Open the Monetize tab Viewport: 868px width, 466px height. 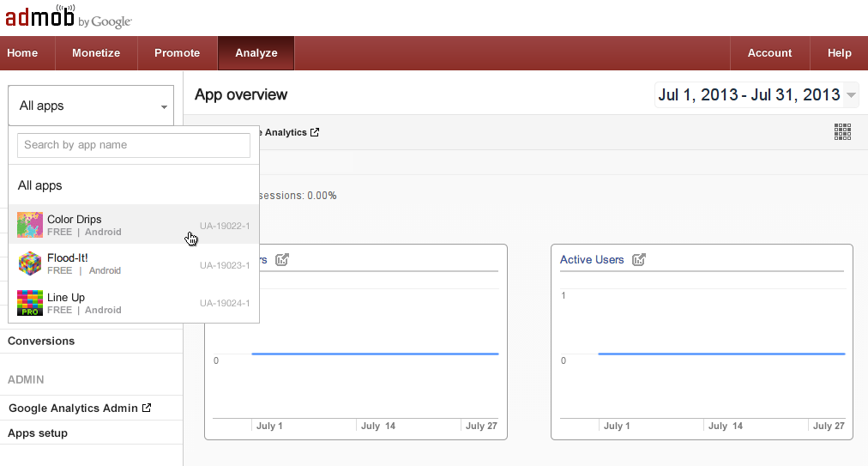click(x=96, y=53)
